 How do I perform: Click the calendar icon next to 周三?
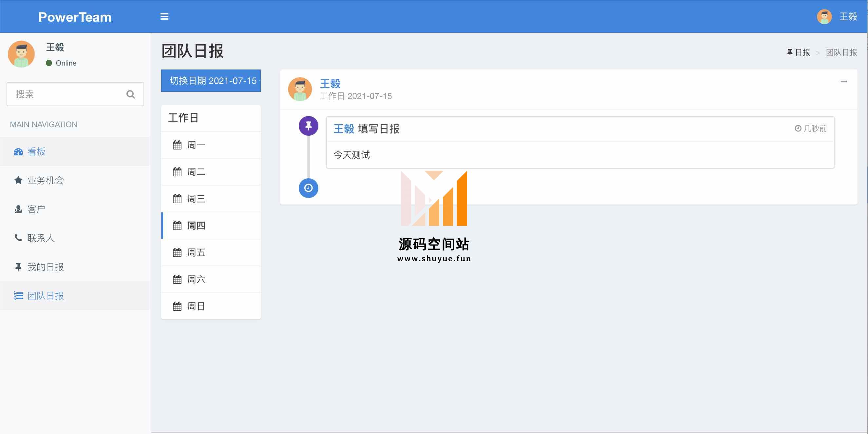click(x=177, y=199)
